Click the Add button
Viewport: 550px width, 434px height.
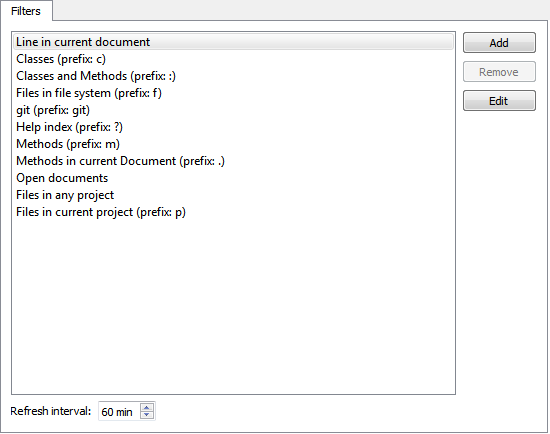point(499,43)
